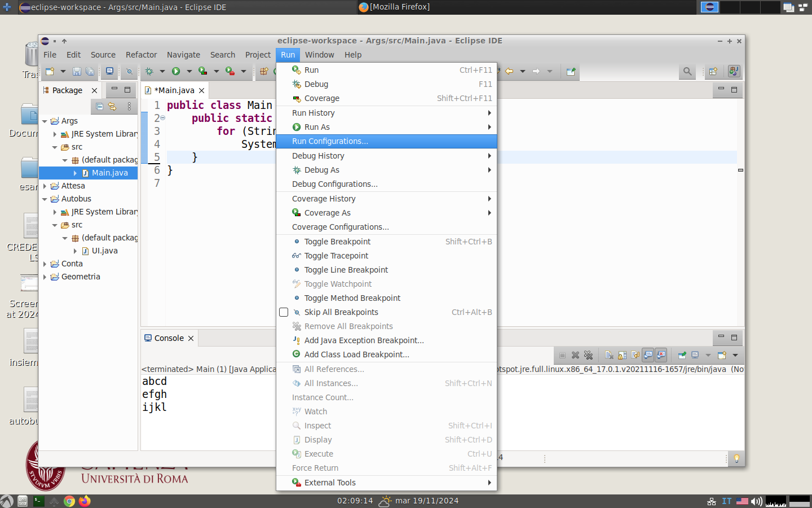Choose Toggle Line Breakpoint menu entry

tap(346, 270)
